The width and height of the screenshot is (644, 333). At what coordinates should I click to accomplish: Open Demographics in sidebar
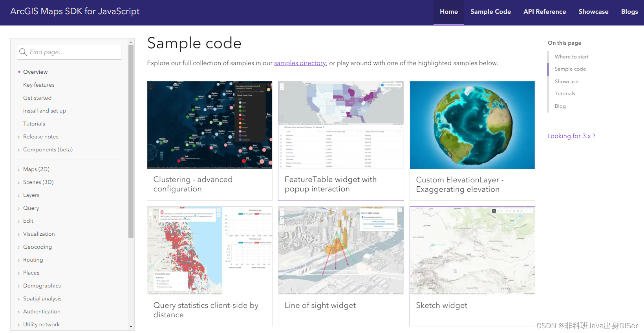tap(42, 286)
